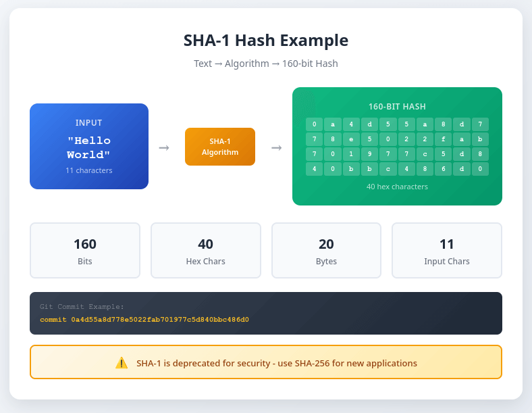Click the "SHA-1 Hash Example" heading
Screen dimensions: 532x413
pyautogui.click(x=266, y=41)
